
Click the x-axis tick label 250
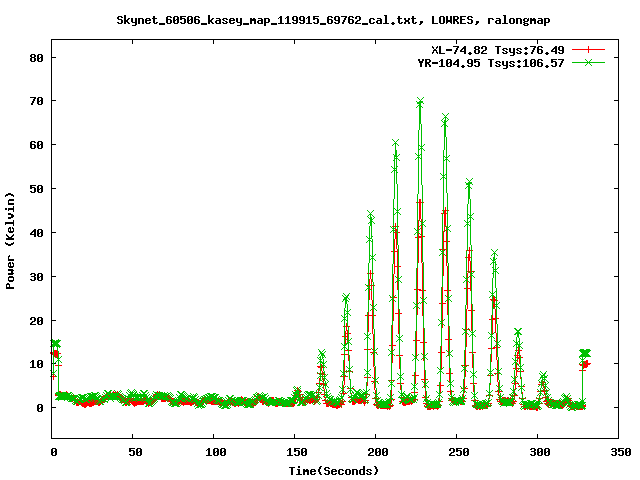tap(459, 452)
